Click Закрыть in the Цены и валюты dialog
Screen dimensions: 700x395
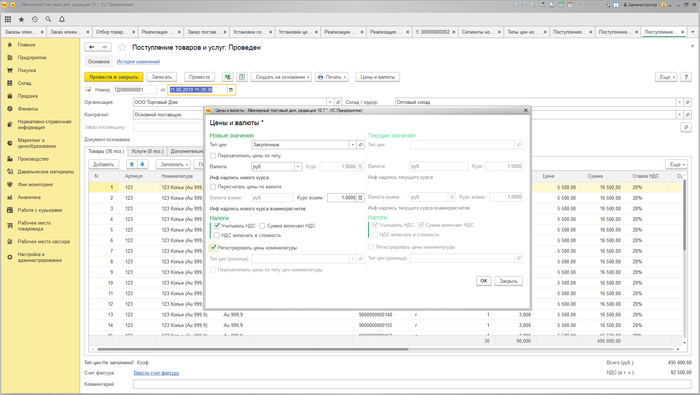(x=508, y=281)
